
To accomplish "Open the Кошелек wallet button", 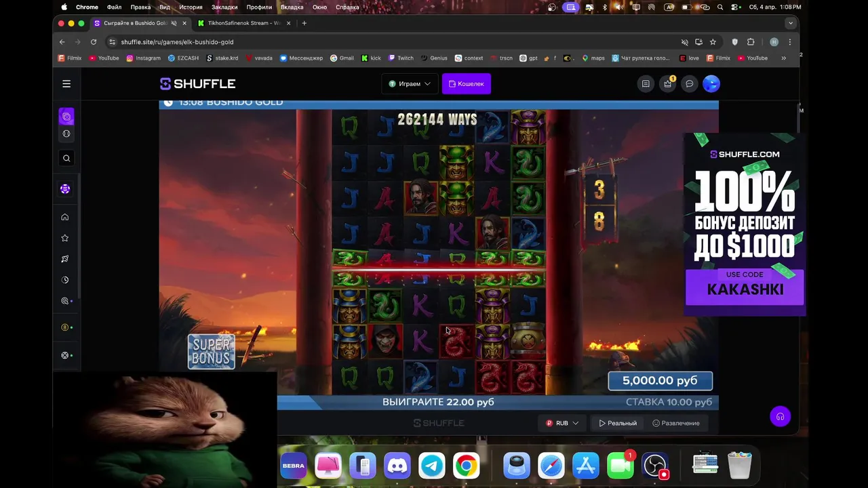I will (x=467, y=84).
